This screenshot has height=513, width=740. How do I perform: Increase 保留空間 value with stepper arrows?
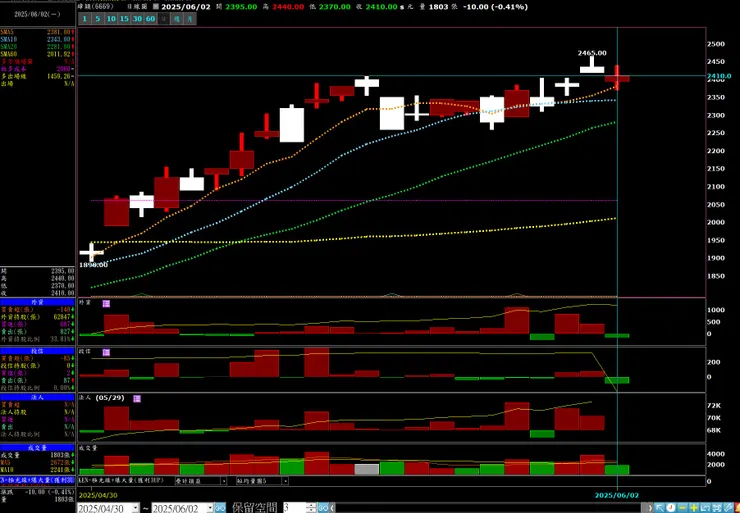(312, 505)
